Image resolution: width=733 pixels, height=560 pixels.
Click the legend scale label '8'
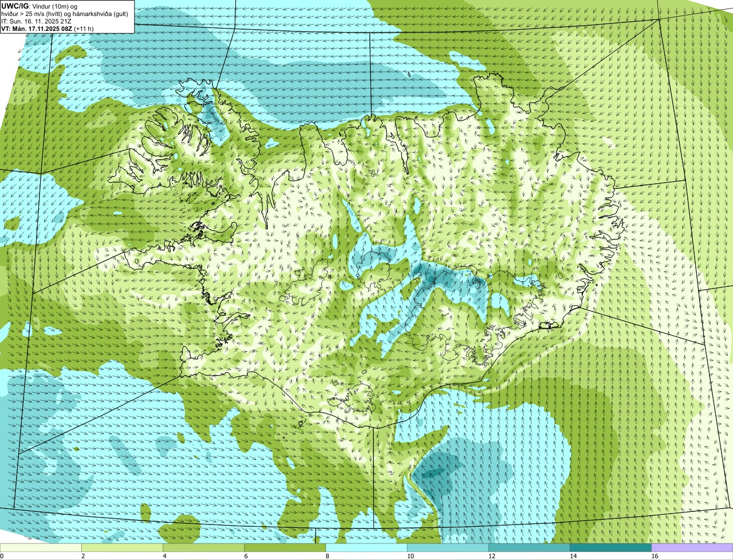328,556
